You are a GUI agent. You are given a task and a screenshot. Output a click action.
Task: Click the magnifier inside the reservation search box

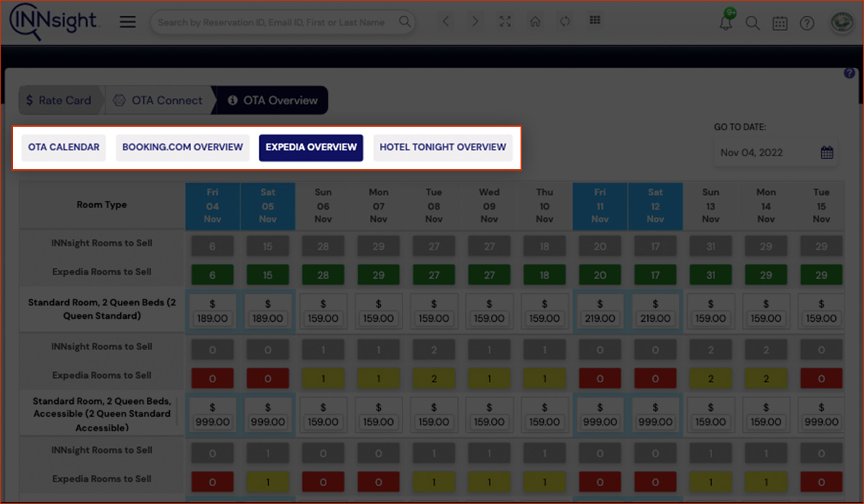(x=405, y=22)
